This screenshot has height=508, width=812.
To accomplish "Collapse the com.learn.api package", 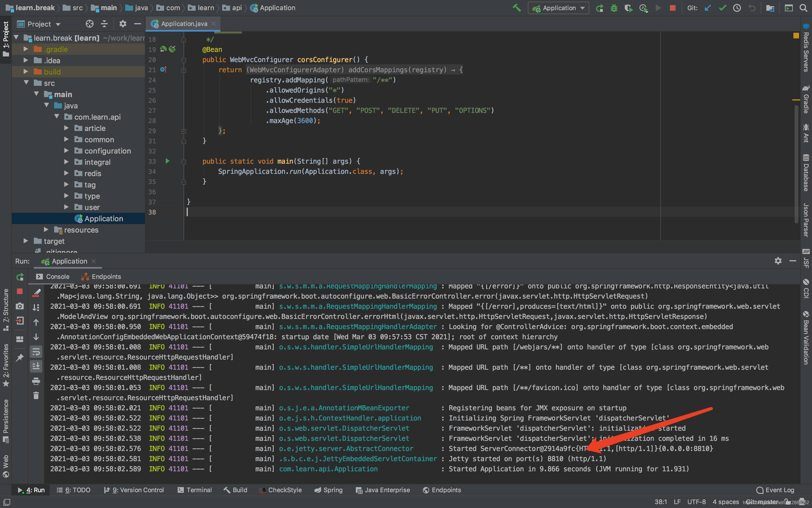I will [x=57, y=117].
